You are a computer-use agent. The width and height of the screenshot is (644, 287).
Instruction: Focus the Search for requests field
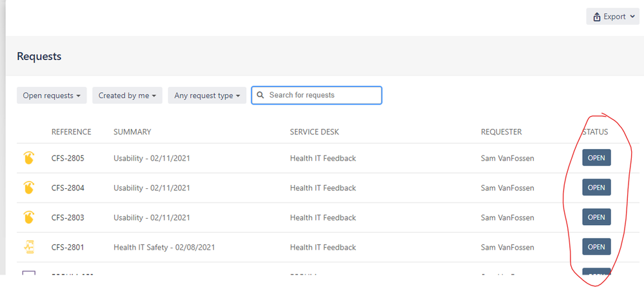pos(322,95)
